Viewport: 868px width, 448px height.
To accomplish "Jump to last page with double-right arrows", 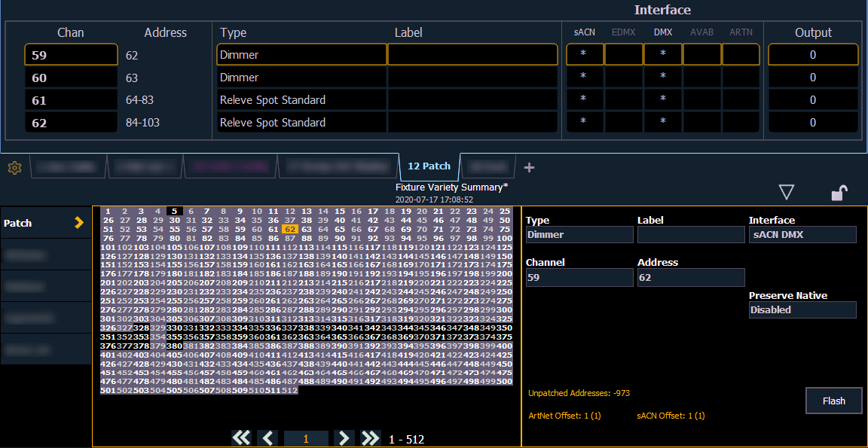I will click(370, 438).
